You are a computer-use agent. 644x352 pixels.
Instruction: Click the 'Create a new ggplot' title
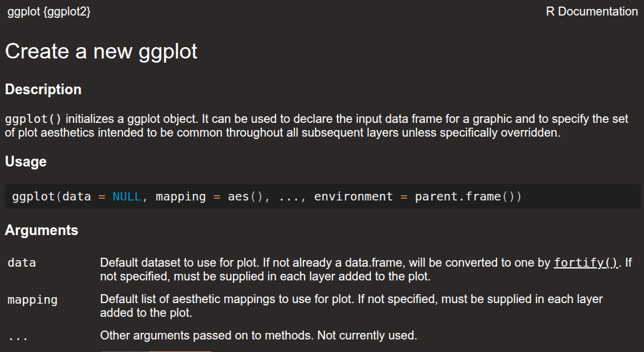(x=101, y=51)
